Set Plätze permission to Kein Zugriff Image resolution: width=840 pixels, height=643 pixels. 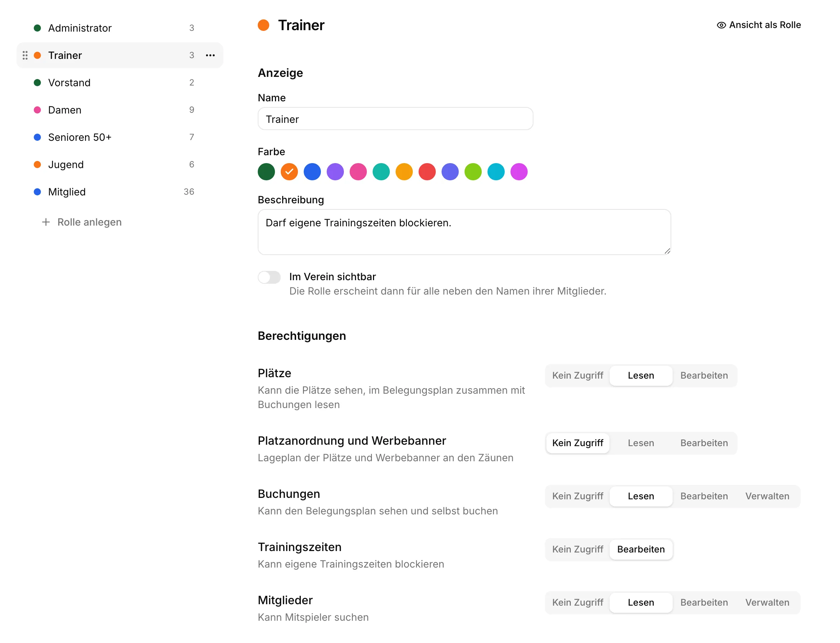pyautogui.click(x=577, y=375)
